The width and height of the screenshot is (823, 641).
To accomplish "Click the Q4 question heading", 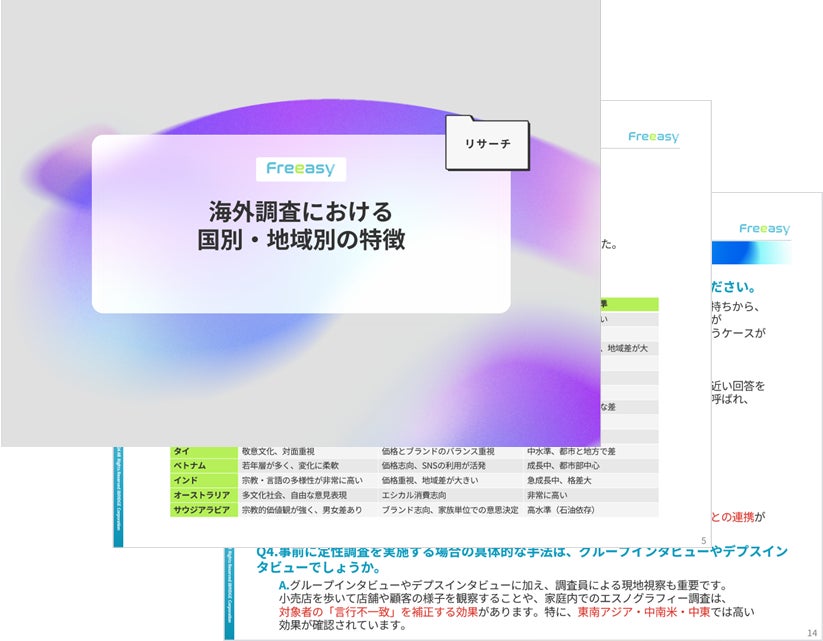I will (522, 560).
